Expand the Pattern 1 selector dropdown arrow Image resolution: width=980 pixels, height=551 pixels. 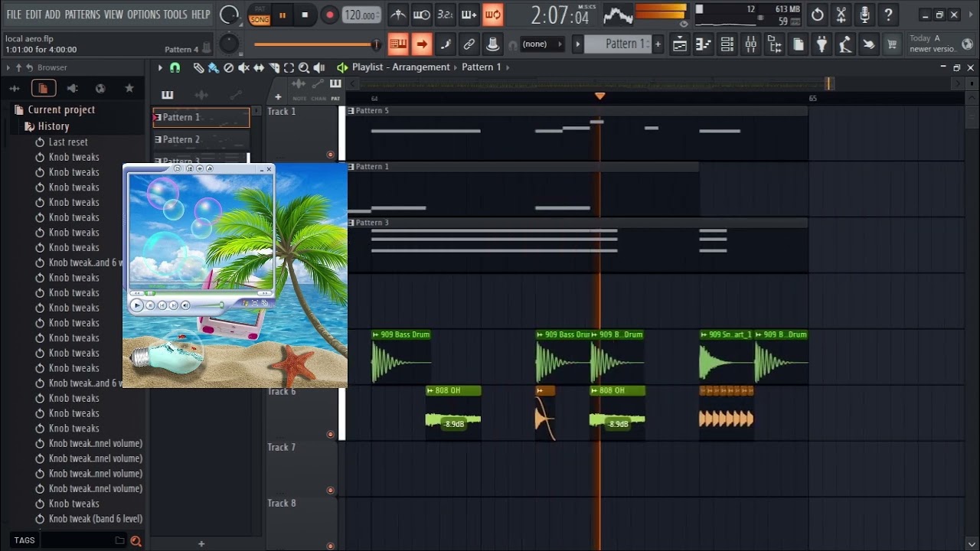[578, 44]
